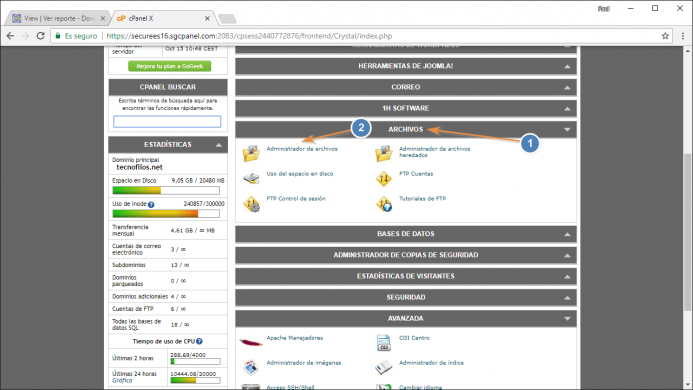Click the Subdominios statistics row

[168, 265]
